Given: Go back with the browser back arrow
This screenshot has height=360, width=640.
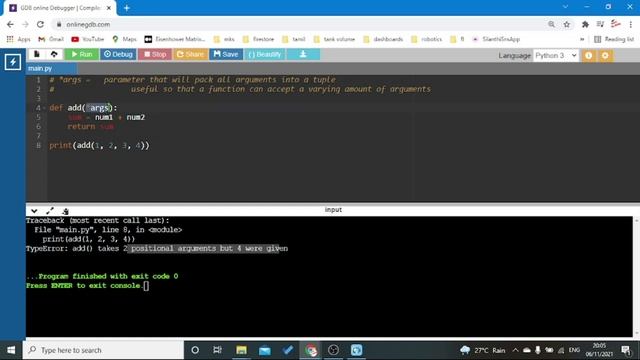Looking at the screenshot, I should pyautogui.click(x=10, y=24).
